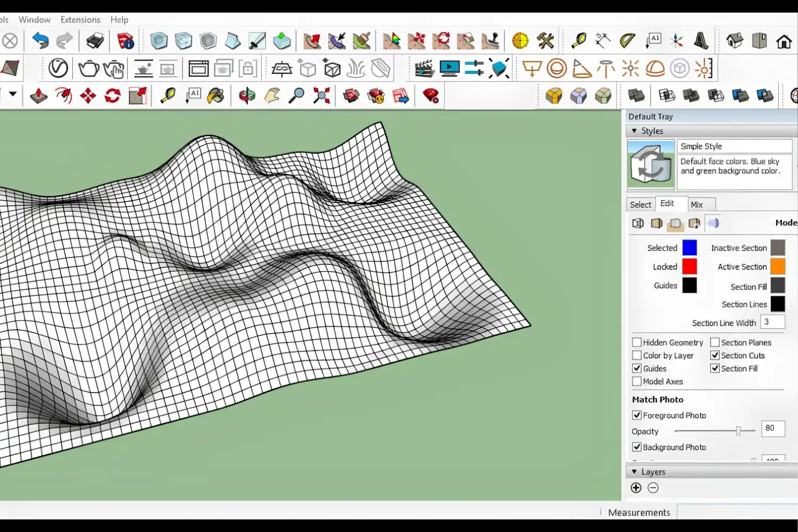This screenshot has width=798, height=532.
Task: Open the Help menu
Action: click(x=119, y=20)
